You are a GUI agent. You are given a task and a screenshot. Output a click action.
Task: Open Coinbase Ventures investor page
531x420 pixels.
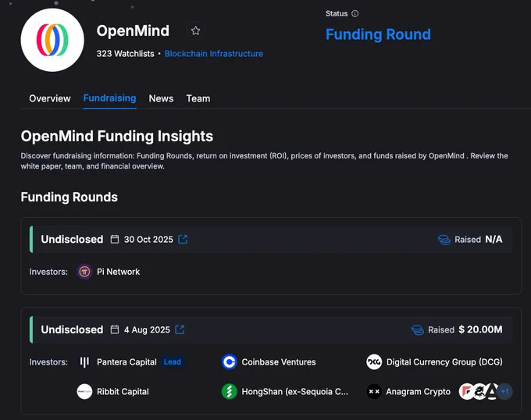pos(279,362)
